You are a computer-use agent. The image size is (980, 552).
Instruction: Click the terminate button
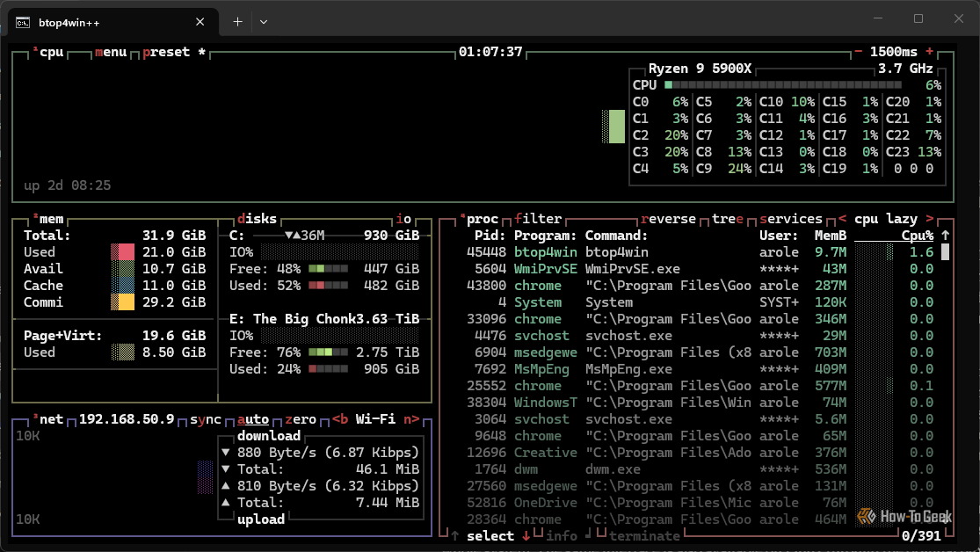coord(644,536)
